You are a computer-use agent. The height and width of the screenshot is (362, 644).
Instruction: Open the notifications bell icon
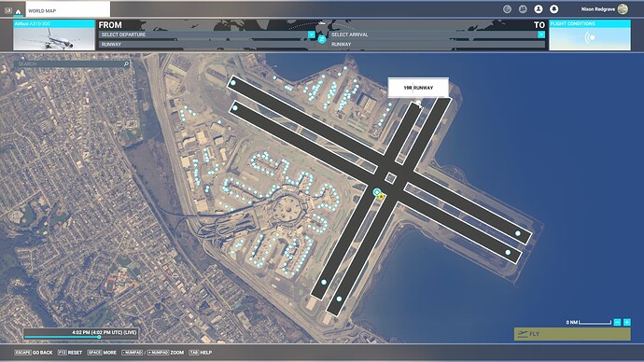tap(554, 9)
